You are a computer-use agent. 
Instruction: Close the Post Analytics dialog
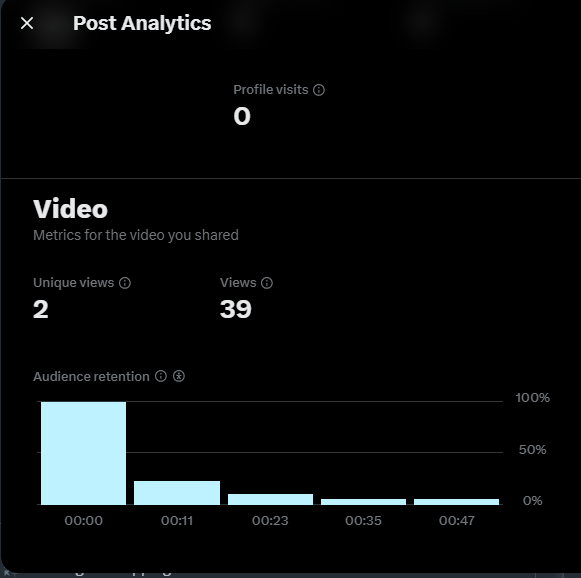(x=27, y=23)
